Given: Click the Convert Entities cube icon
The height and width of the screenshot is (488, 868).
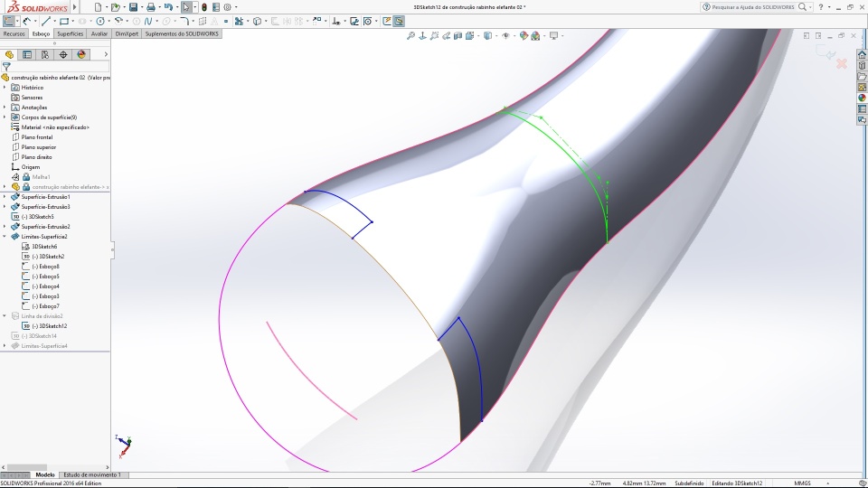Looking at the screenshot, I should tap(258, 21).
